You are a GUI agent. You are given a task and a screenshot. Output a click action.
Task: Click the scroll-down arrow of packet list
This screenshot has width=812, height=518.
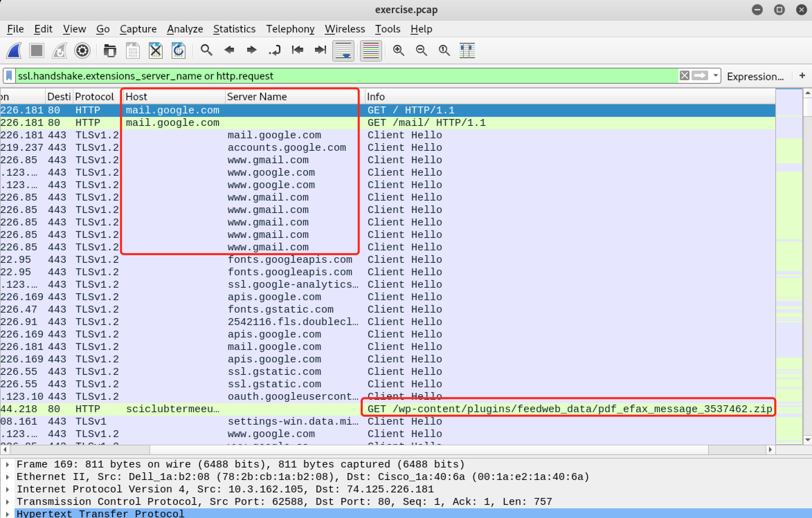808,440
